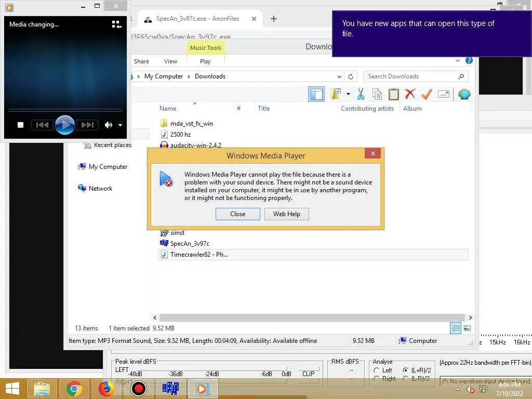Switch to large icons view in status bar

[467, 328]
